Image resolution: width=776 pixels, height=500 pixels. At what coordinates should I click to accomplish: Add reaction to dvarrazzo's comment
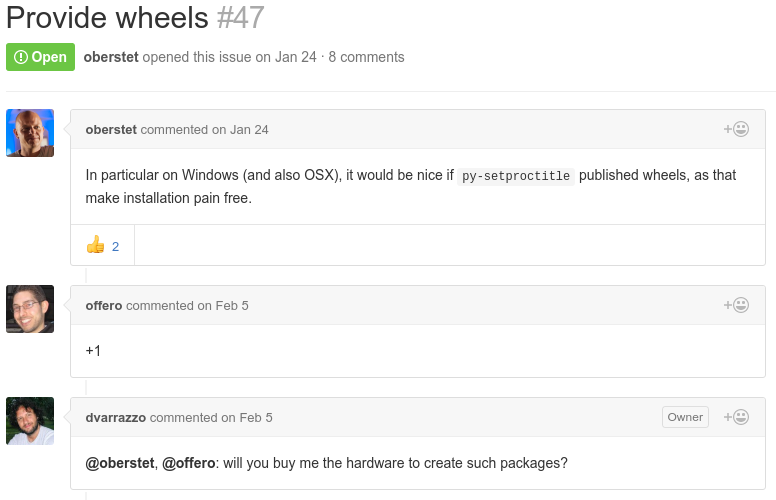[x=736, y=417]
